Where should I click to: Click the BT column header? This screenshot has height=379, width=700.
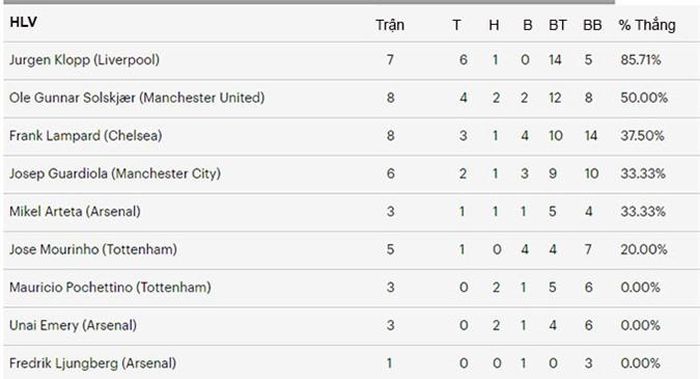558,25
